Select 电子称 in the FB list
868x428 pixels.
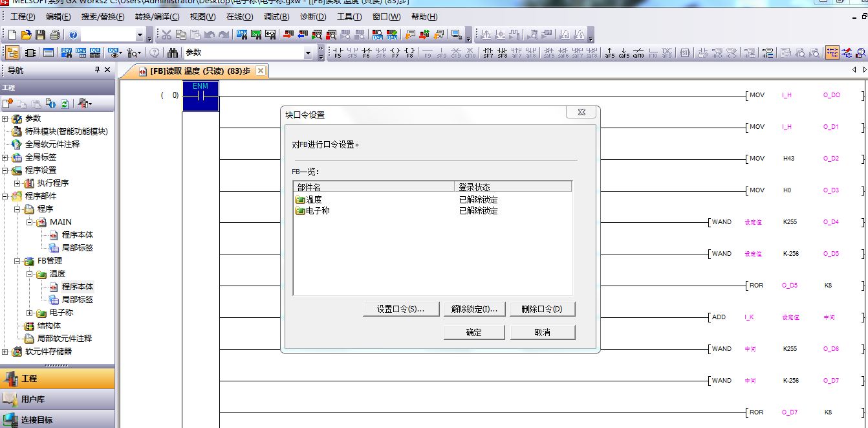click(318, 210)
